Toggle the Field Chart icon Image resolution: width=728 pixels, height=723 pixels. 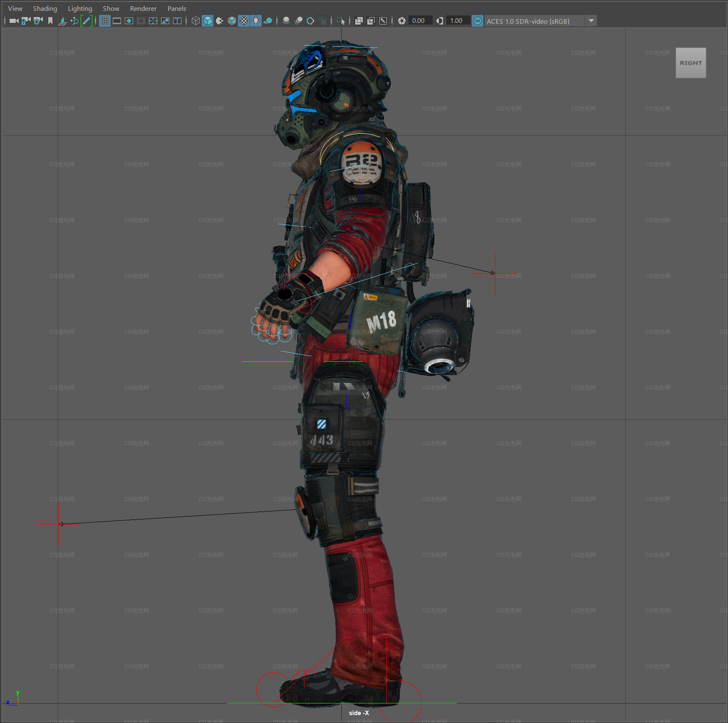click(153, 21)
